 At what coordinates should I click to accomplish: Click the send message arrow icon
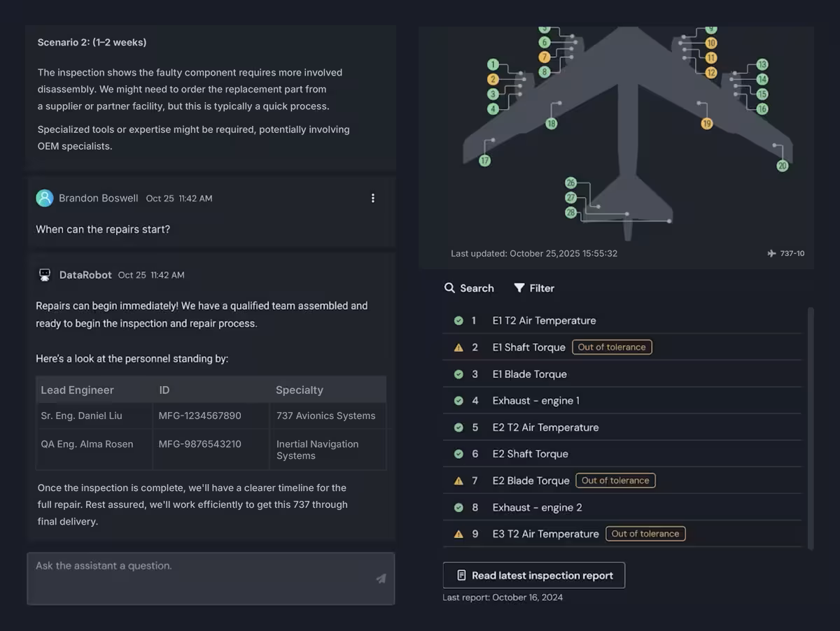pos(381,579)
